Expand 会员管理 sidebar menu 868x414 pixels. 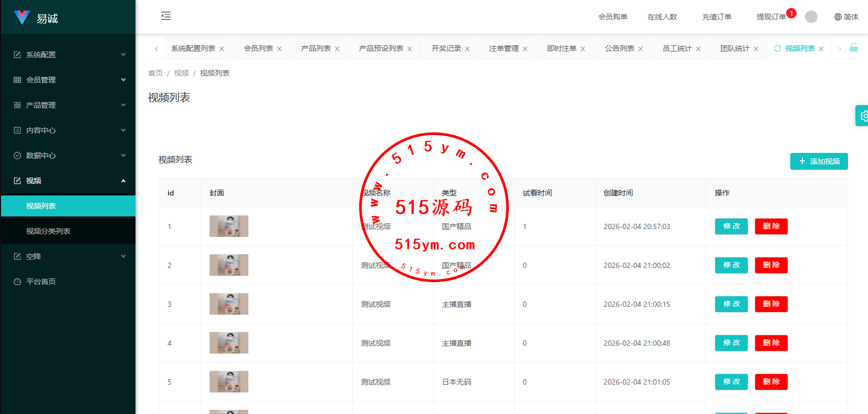(x=68, y=80)
